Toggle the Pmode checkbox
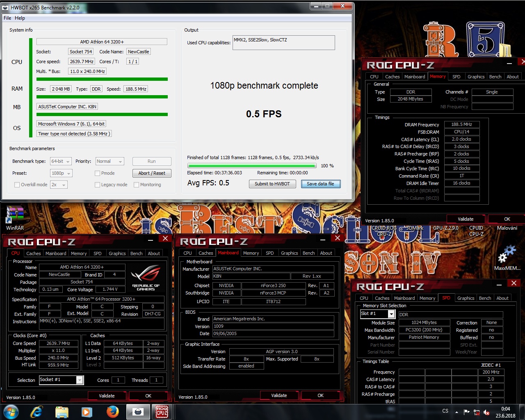525x420 pixels. (x=97, y=173)
